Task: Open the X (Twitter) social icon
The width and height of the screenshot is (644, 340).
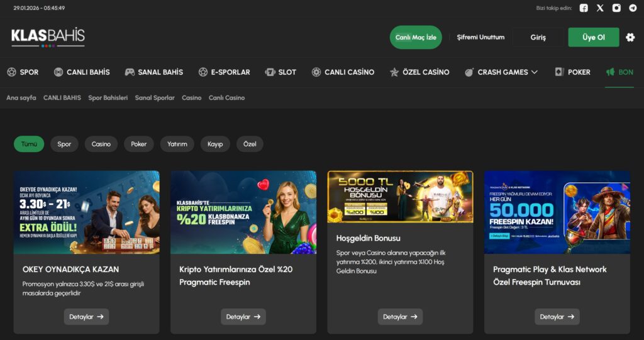Action: point(600,8)
